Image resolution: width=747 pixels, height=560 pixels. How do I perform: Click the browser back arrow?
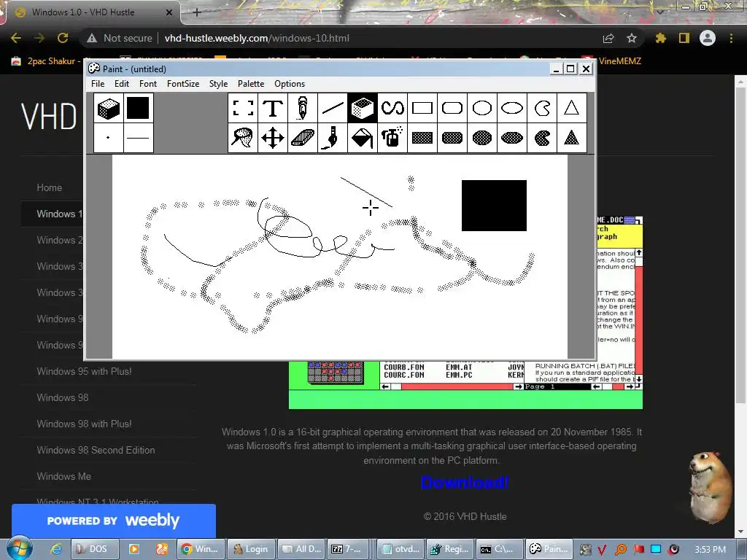coord(16,38)
